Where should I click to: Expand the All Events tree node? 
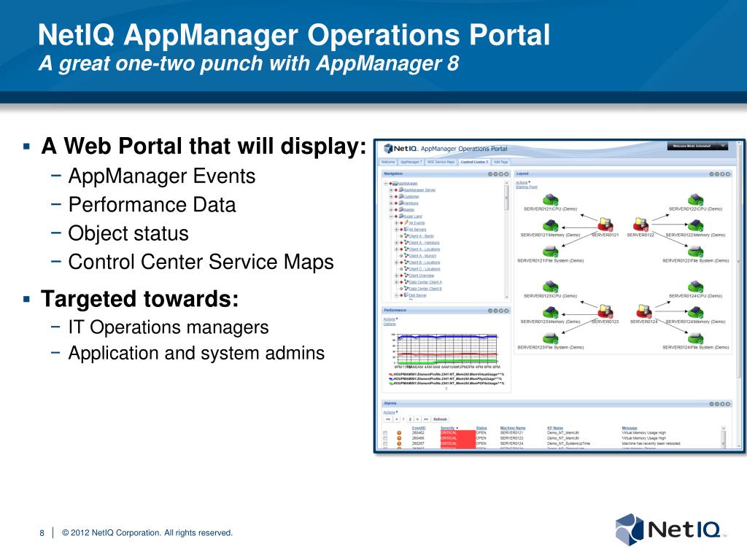396,222
